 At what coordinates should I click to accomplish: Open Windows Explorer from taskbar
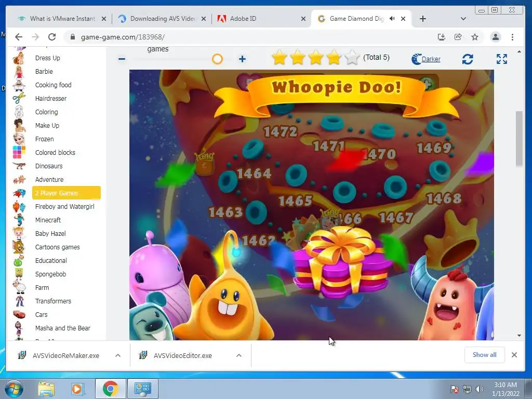click(46, 389)
